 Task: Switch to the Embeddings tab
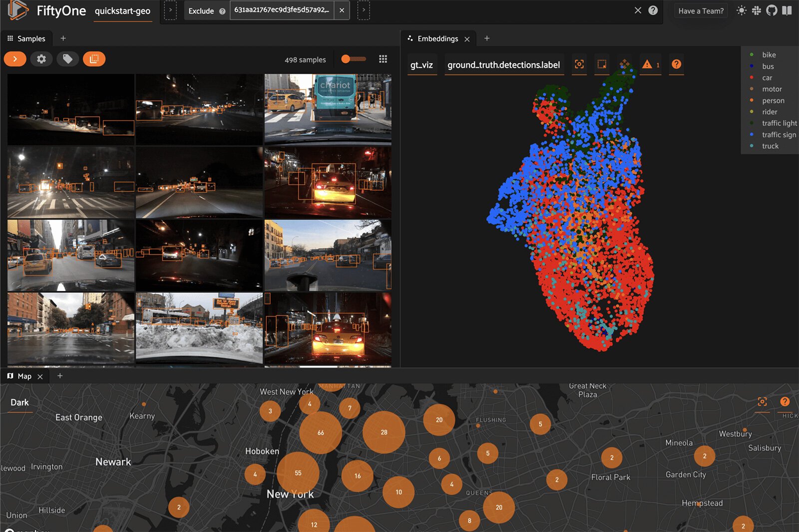[x=438, y=38]
